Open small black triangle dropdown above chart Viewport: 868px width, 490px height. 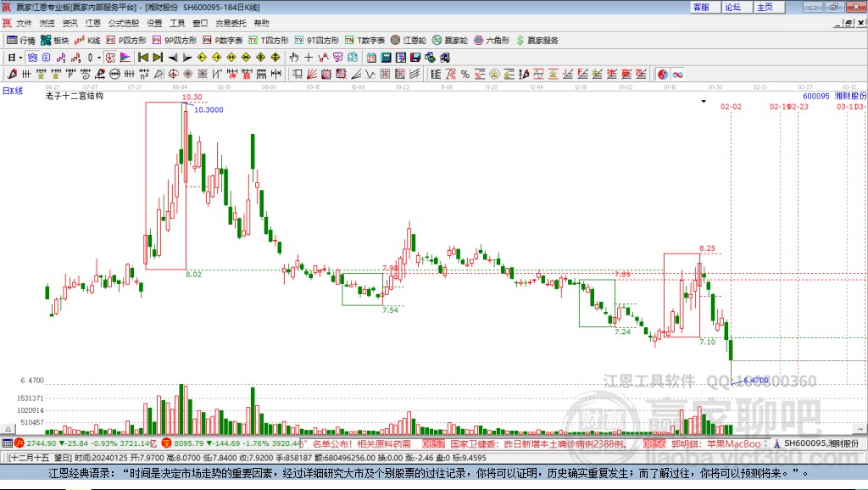pyautogui.click(x=704, y=102)
